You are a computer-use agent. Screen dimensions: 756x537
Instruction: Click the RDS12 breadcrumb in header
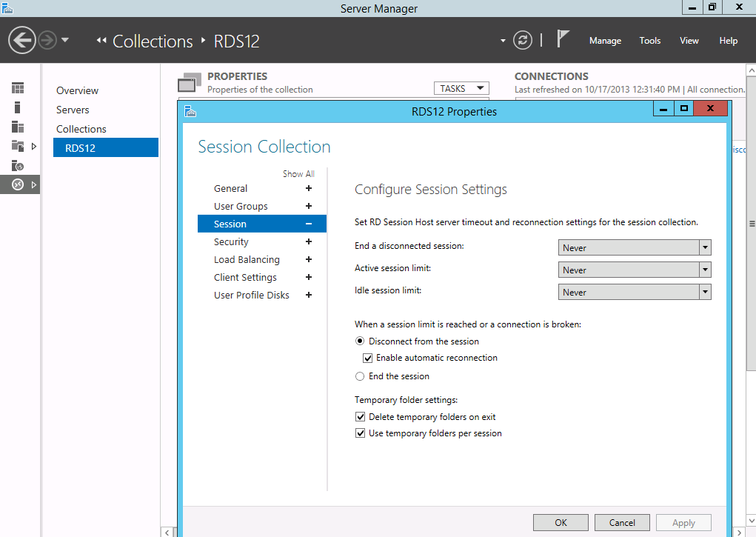click(x=236, y=41)
